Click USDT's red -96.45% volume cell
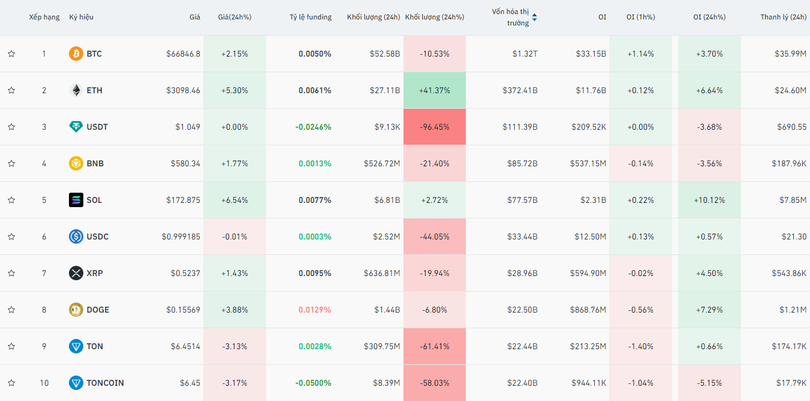The width and height of the screenshot is (810, 401). coord(435,127)
